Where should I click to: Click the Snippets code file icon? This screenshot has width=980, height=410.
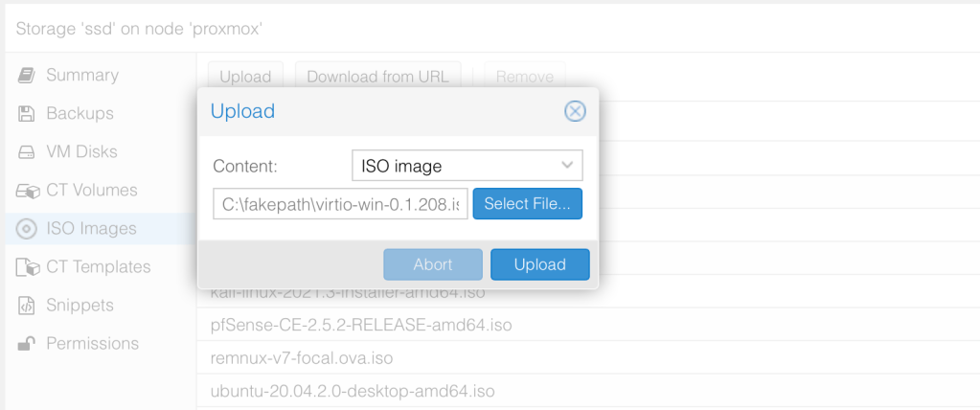pos(27,306)
